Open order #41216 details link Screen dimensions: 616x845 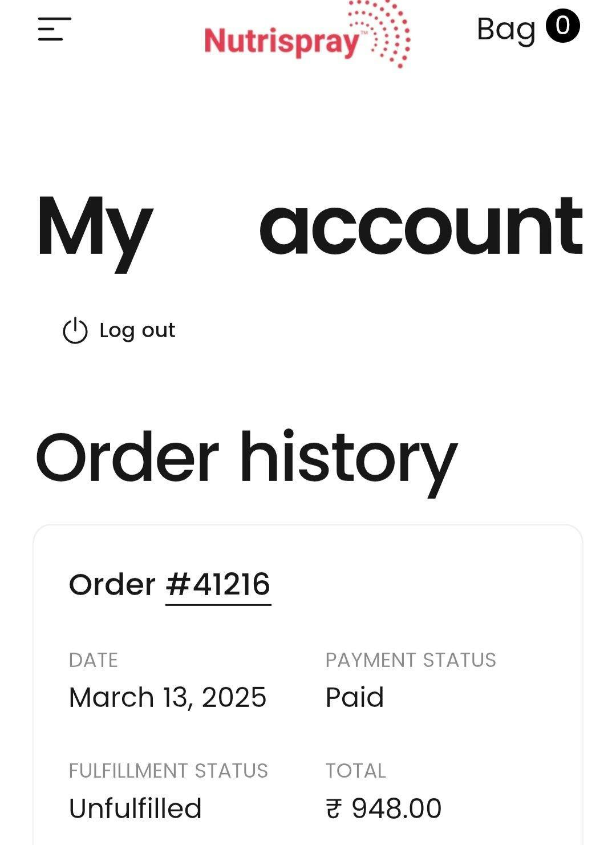[x=218, y=584]
